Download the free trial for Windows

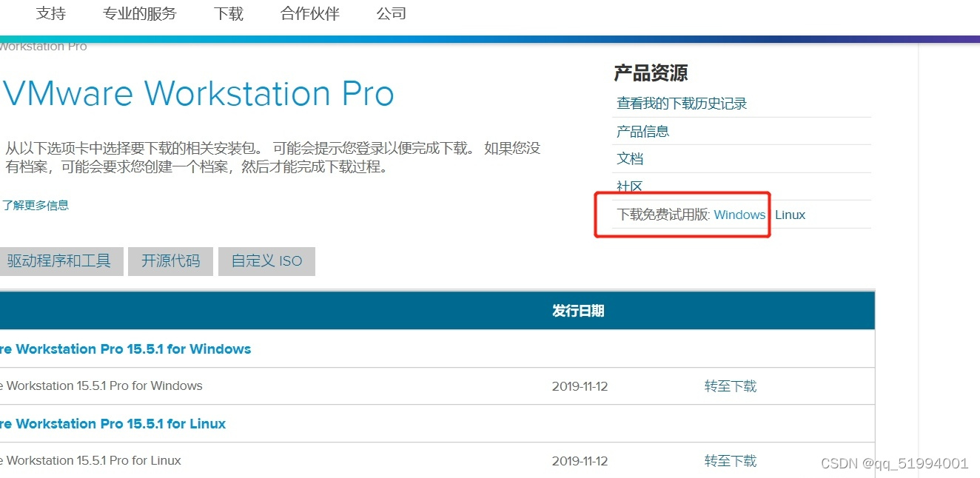point(739,215)
